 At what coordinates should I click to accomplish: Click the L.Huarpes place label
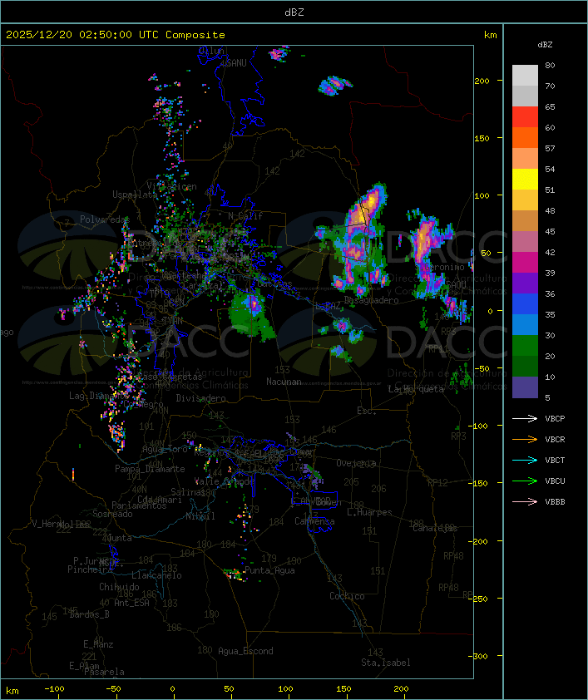[369, 512]
